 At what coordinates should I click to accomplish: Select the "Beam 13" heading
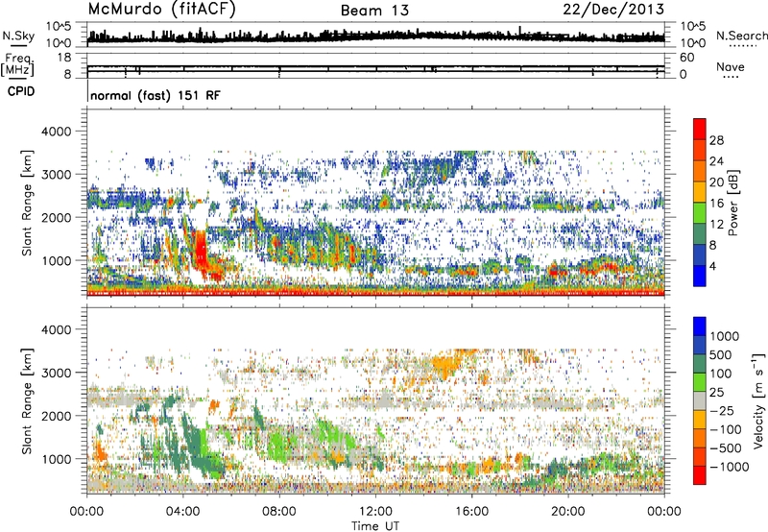click(x=374, y=11)
